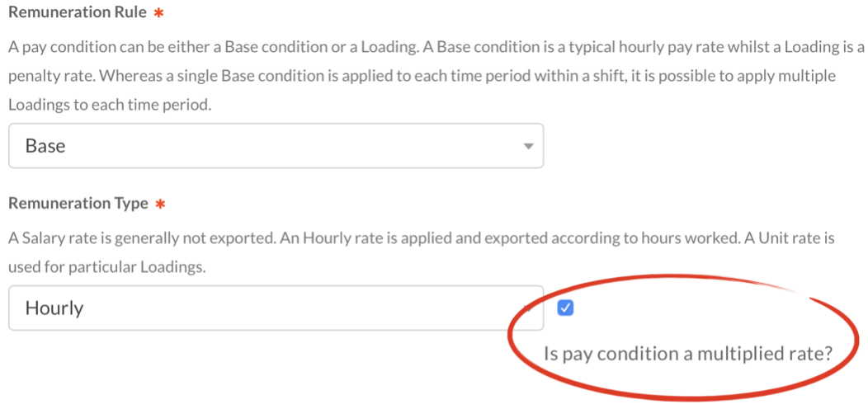
Task: Click the red asterisk beside Remuneration Rule
Action: (159, 14)
